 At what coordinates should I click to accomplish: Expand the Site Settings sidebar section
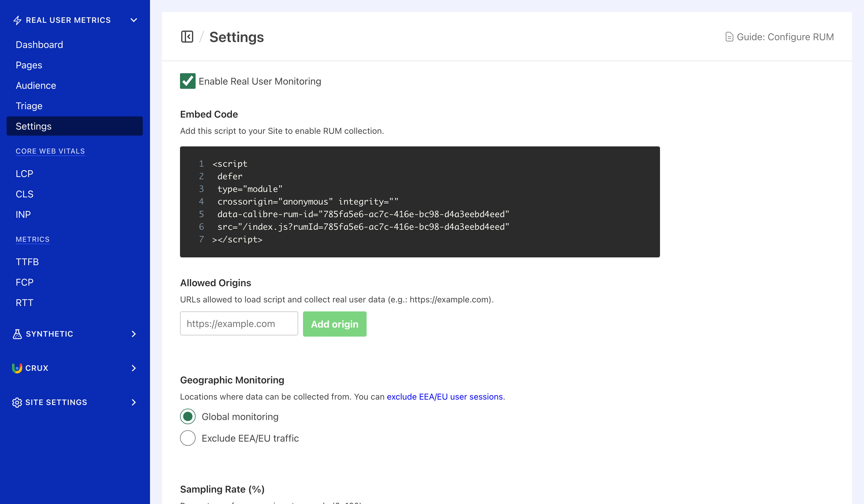(x=133, y=403)
